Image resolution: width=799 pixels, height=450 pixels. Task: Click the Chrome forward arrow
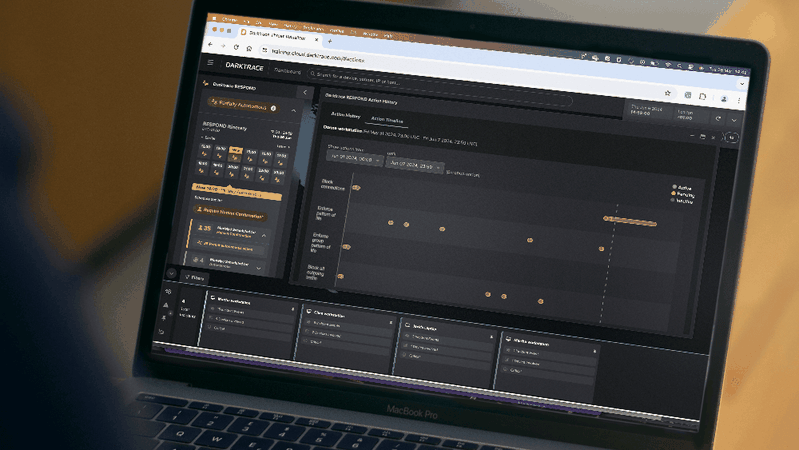click(x=223, y=46)
